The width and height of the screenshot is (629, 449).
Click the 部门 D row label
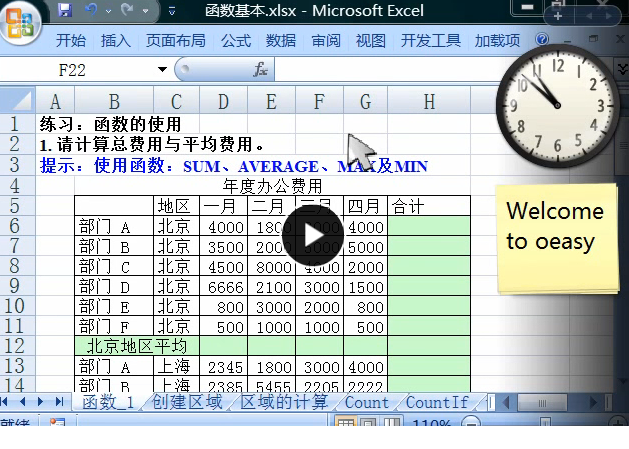pyautogui.click(x=114, y=286)
